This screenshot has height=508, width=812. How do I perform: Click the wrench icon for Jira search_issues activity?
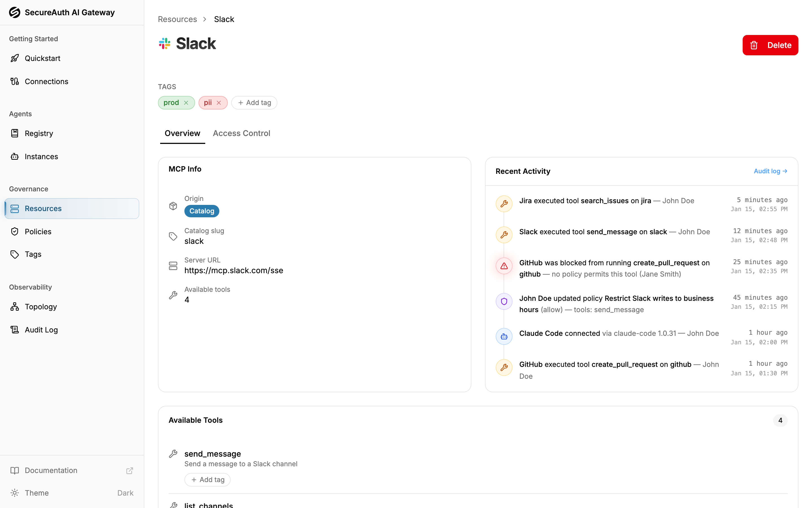click(x=504, y=203)
